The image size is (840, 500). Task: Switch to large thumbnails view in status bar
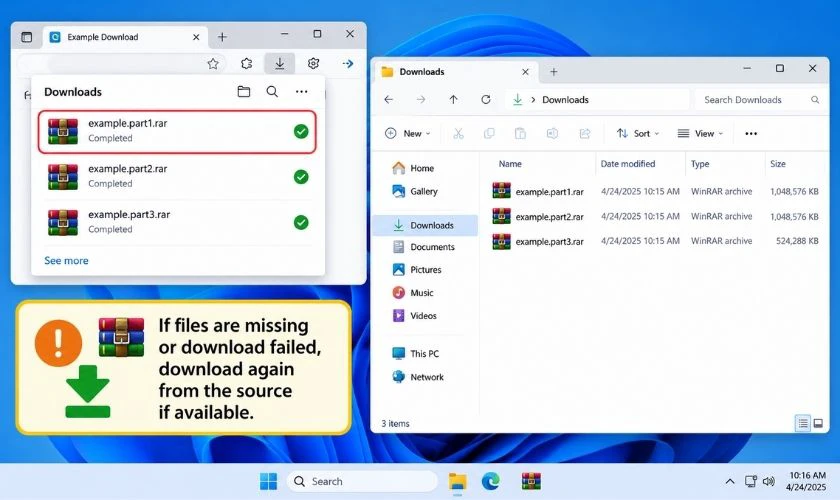point(818,423)
